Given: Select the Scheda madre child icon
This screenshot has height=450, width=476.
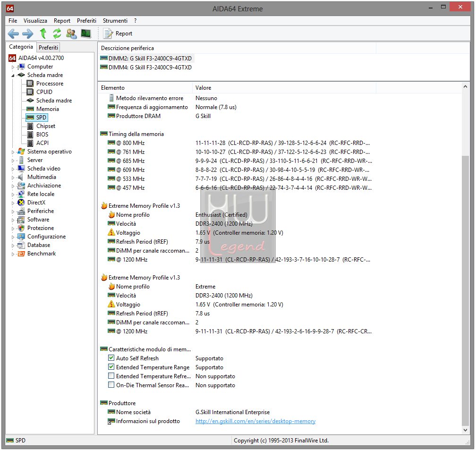Looking at the screenshot, I should coord(30,101).
